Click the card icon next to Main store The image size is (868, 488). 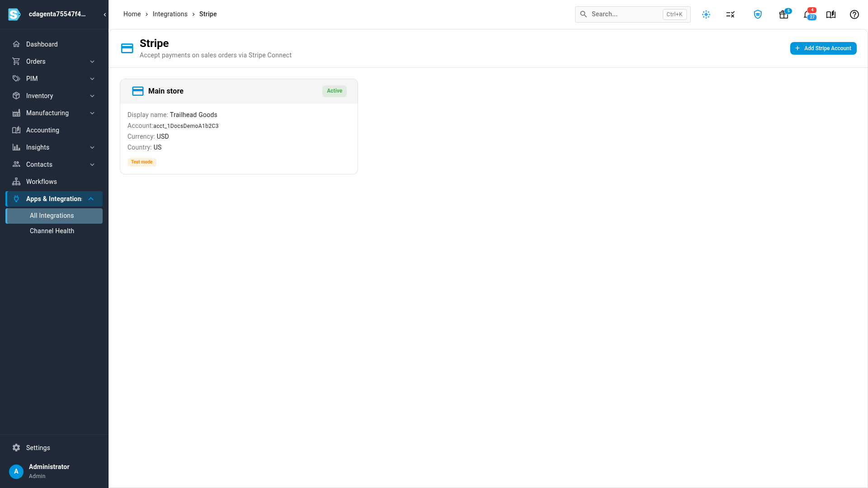tap(138, 91)
